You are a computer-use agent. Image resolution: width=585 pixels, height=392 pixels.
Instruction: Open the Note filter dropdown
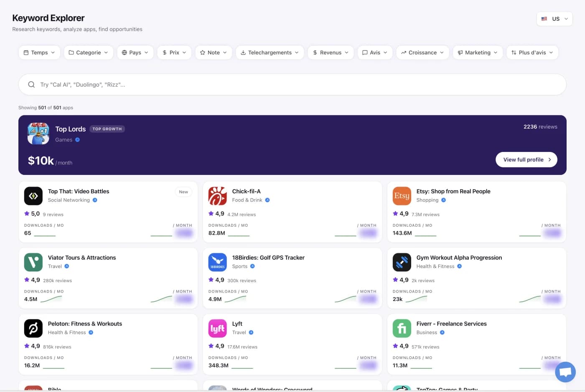click(214, 53)
